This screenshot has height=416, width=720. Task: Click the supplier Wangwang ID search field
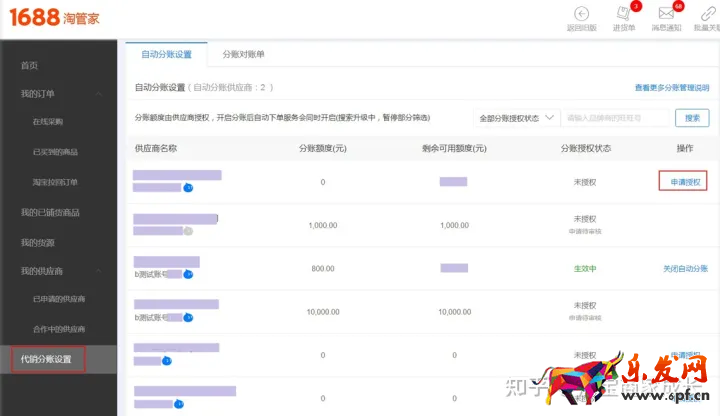615,118
